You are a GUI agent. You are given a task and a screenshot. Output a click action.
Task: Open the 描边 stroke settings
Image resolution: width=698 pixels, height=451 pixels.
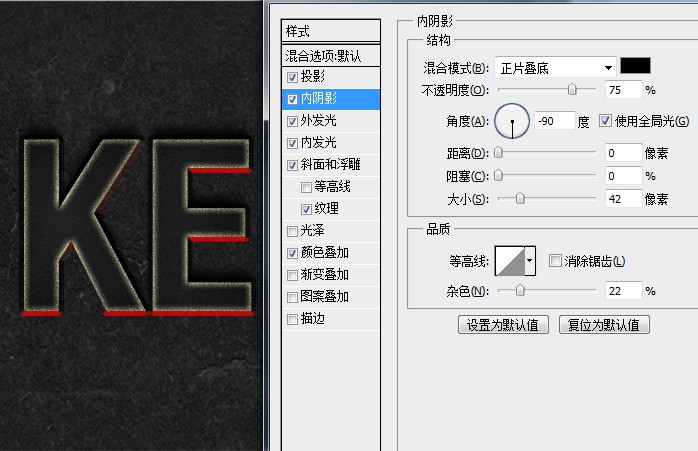tap(312, 319)
